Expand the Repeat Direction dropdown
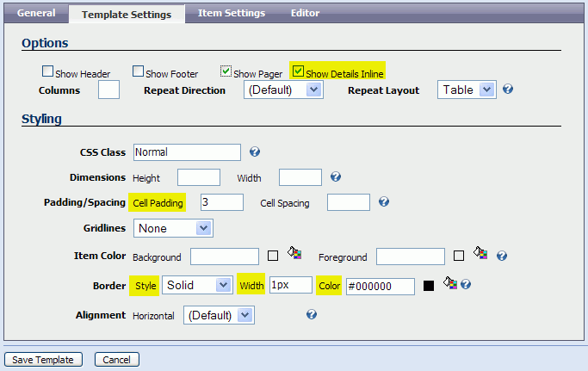588x371 pixels. 283,90
